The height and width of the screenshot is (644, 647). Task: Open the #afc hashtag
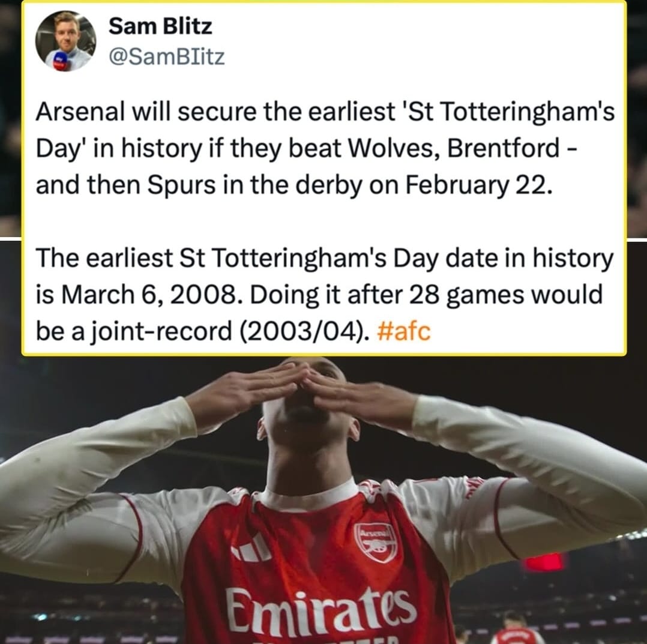405,331
